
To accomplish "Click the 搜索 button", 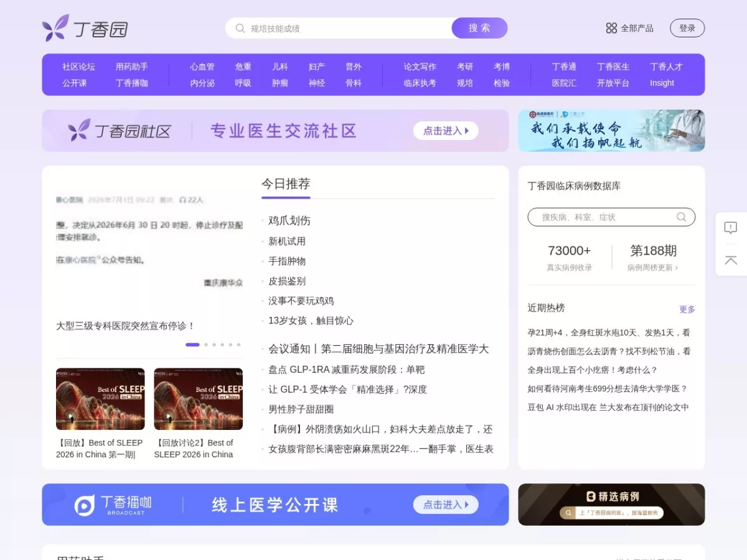I will pyautogui.click(x=479, y=28).
